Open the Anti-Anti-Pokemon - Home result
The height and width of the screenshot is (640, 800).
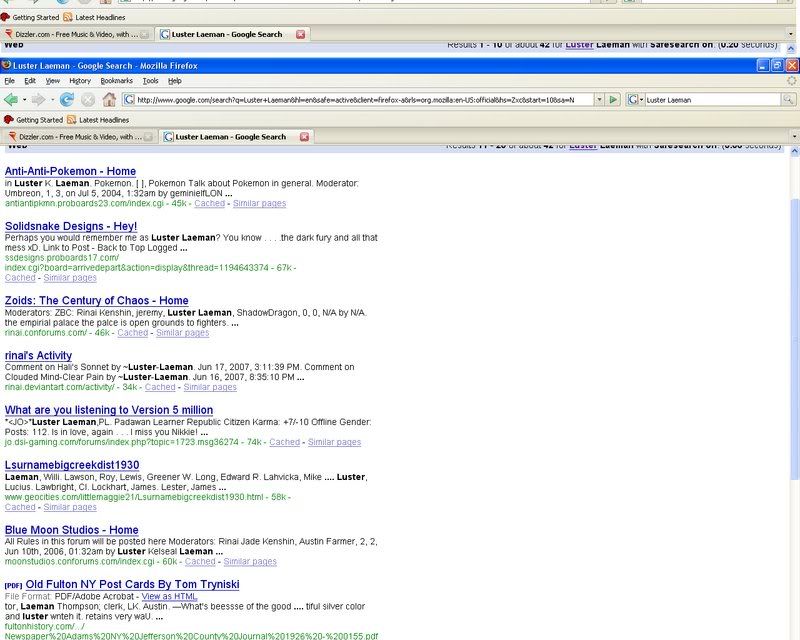(x=70, y=171)
